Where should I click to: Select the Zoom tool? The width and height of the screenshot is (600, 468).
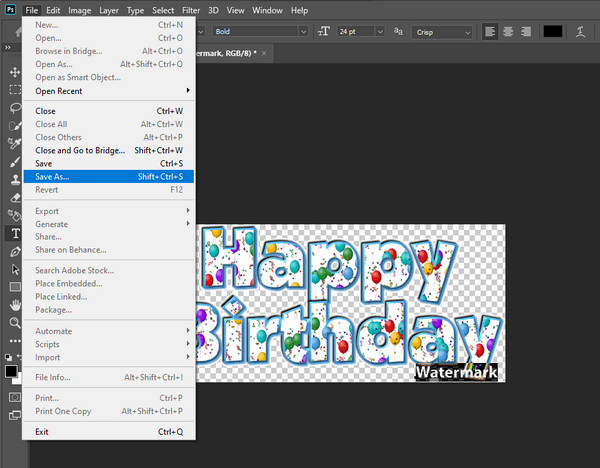[x=15, y=323]
